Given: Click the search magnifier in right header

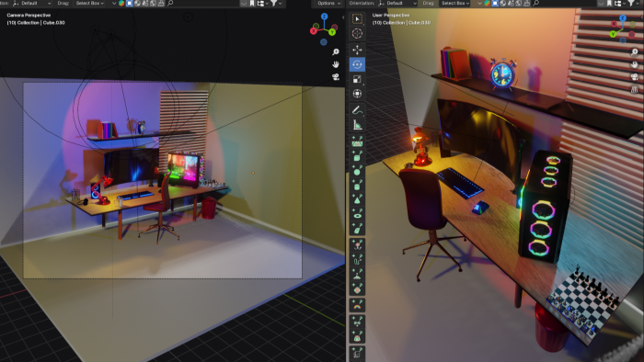Looking at the screenshot, I should coord(535,4).
